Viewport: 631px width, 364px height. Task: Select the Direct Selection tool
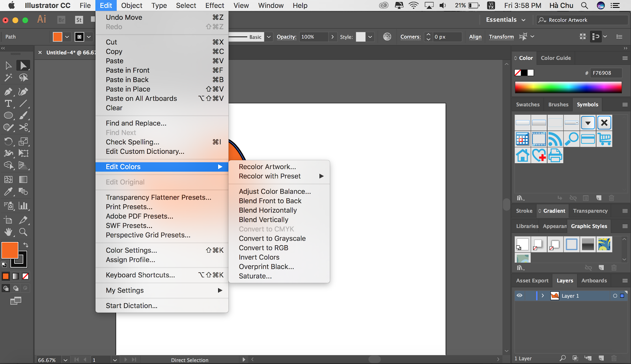pos(23,65)
